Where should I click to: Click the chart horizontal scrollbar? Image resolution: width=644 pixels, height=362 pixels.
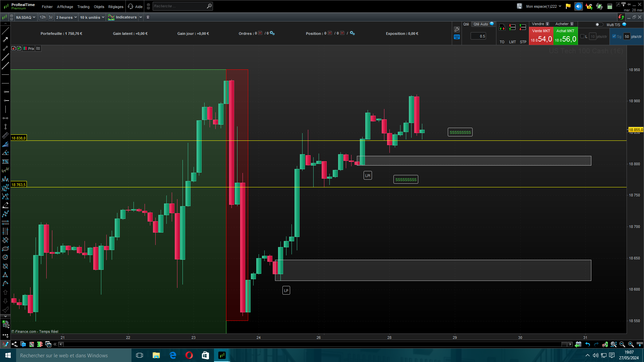[x=312, y=344]
